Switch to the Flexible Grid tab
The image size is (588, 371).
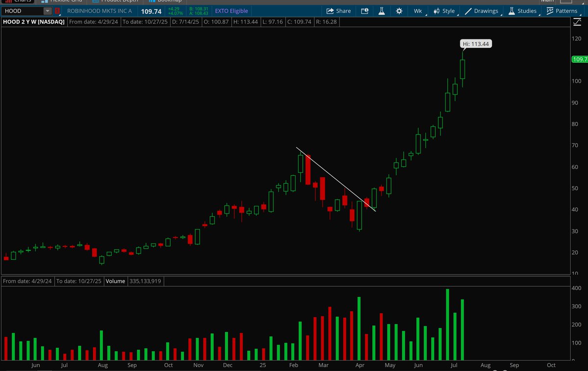click(x=61, y=1)
